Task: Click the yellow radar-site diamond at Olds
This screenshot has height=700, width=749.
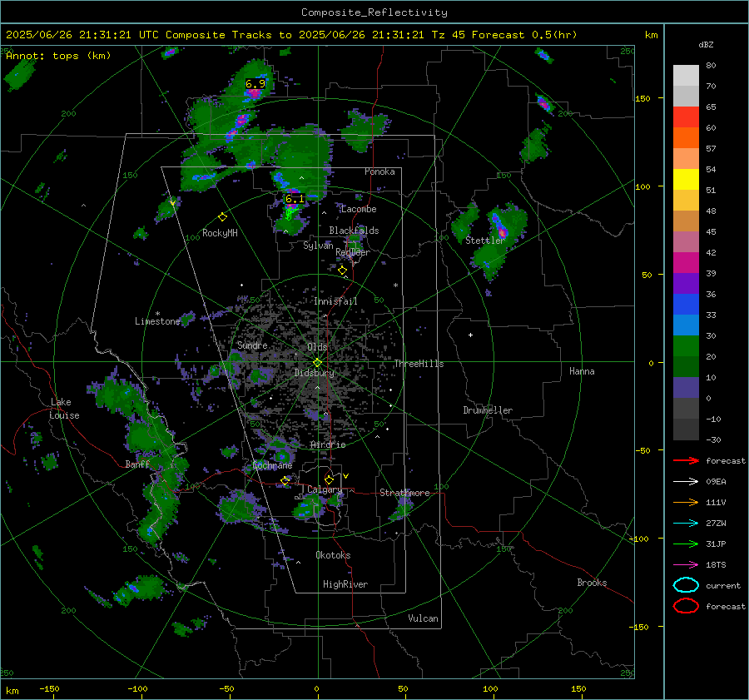Action: 317,363
